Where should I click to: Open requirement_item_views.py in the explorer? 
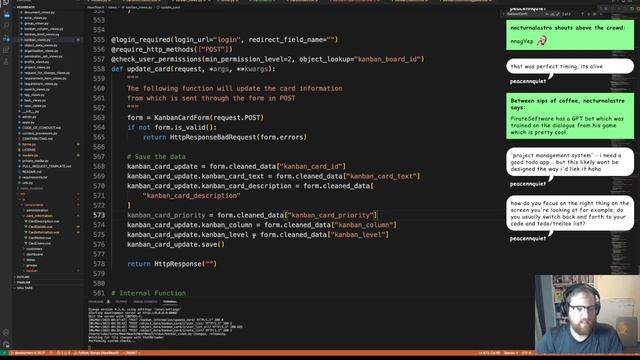tap(45, 78)
